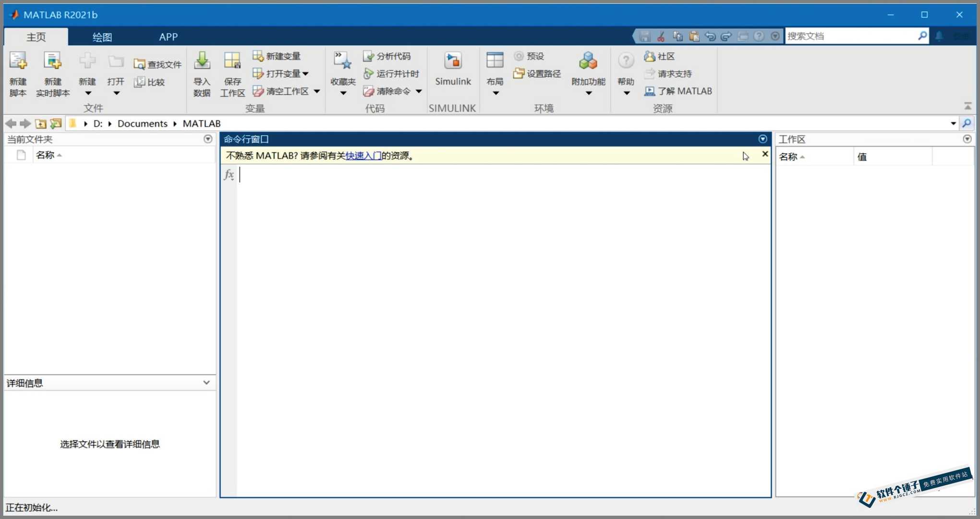Click the Import Data (导入数据) icon

coord(202,62)
